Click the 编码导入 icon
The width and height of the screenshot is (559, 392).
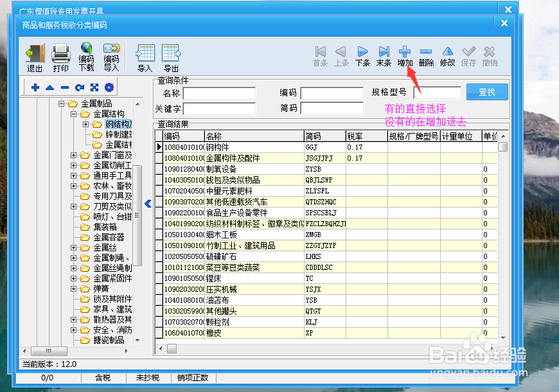tap(111, 48)
